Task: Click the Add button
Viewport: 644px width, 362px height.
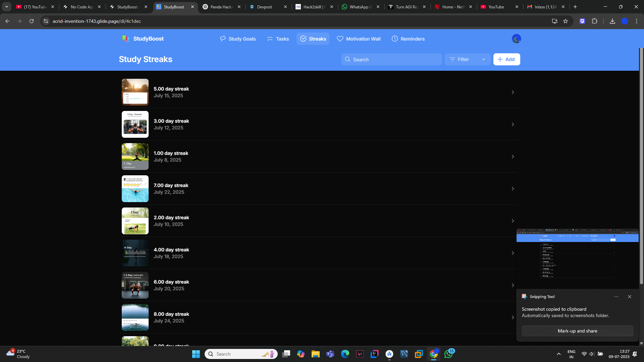Action: (x=506, y=59)
